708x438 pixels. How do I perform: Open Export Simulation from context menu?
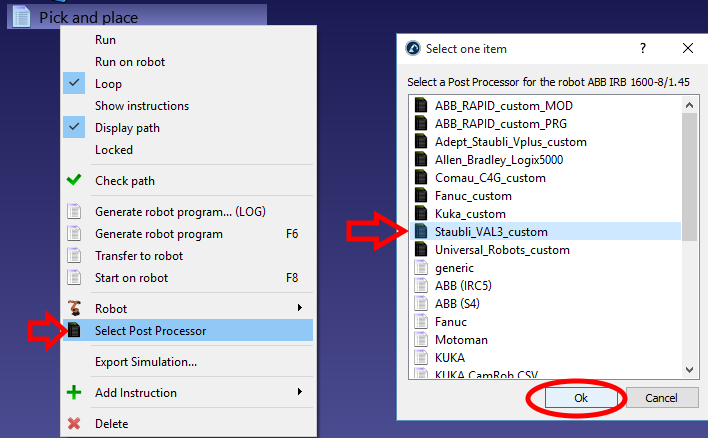point(145,362)
